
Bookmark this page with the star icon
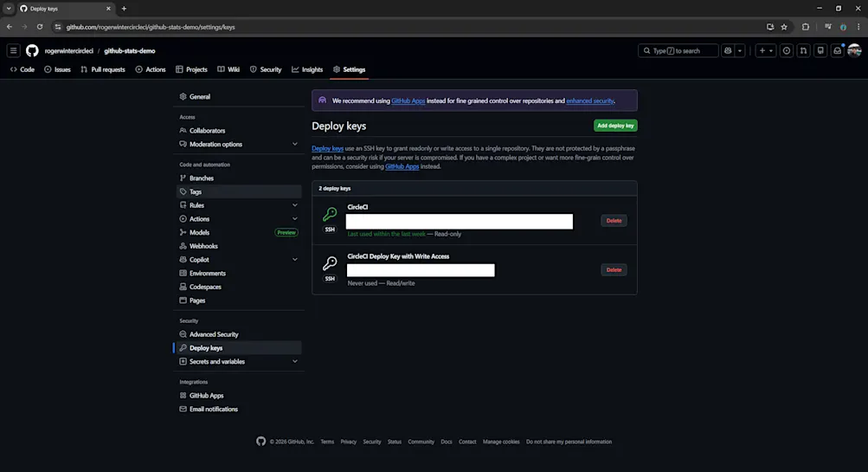[784, 27]
